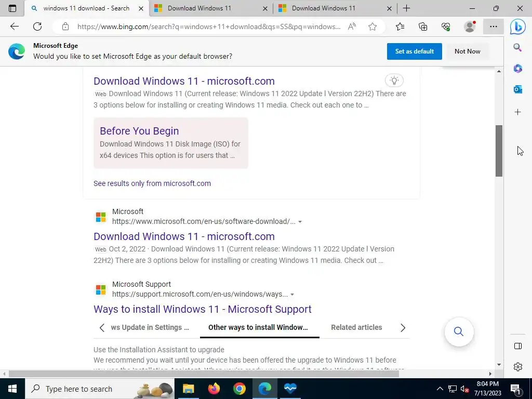Select 'ws Update in Settings' tab
Viewport: 532px width, 399px height.
150,327
